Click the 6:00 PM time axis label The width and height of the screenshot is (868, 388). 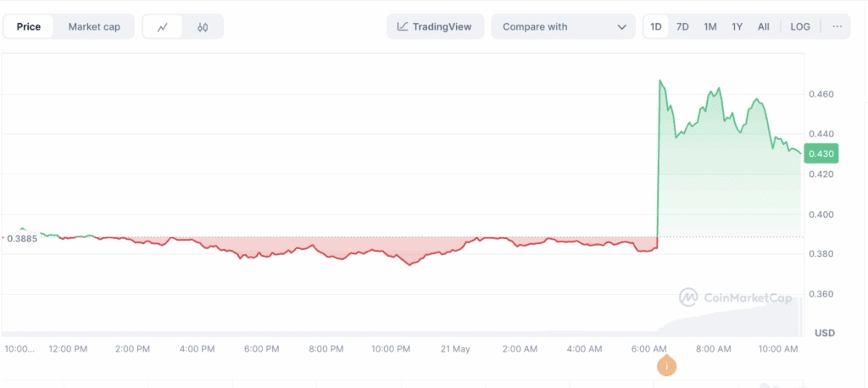tap(262, 349)
